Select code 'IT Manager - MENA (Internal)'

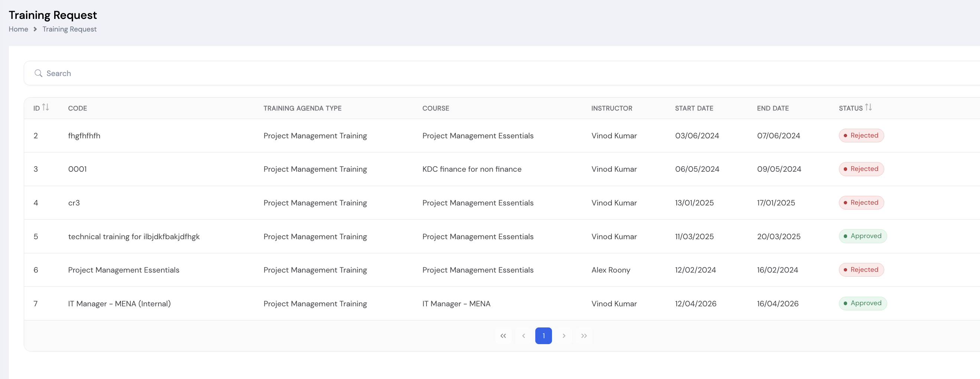point(120,304)
